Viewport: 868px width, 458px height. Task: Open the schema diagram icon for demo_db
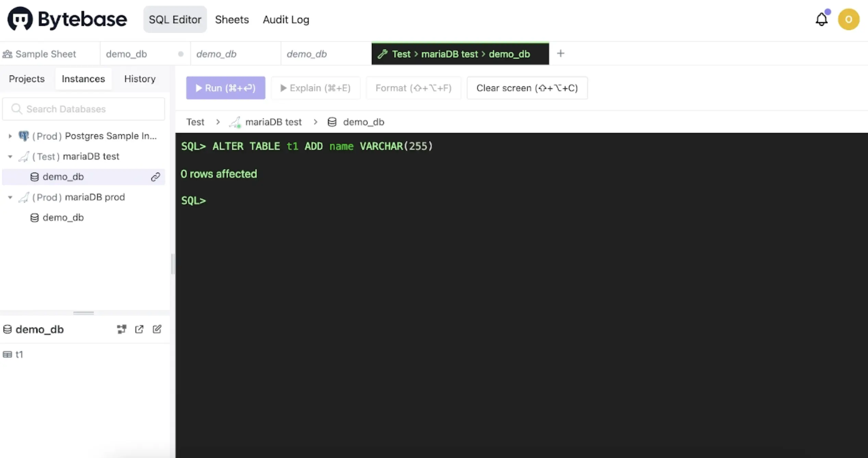[122, 329]
